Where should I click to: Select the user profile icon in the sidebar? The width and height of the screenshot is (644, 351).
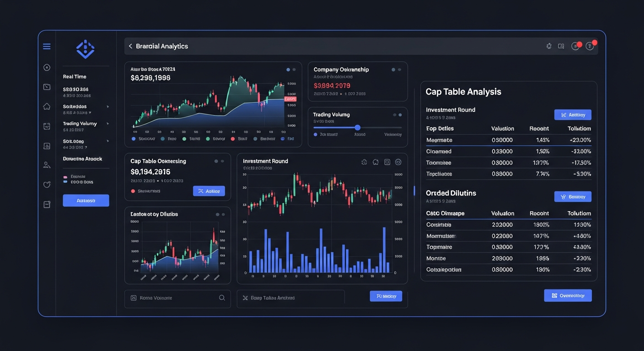click(x=46, y=164)
